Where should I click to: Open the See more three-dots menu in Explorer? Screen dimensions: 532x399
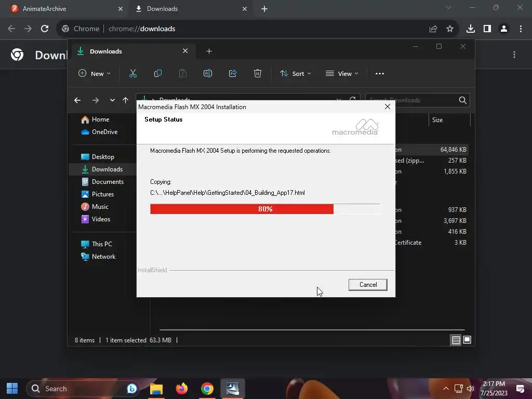(380, 74)
